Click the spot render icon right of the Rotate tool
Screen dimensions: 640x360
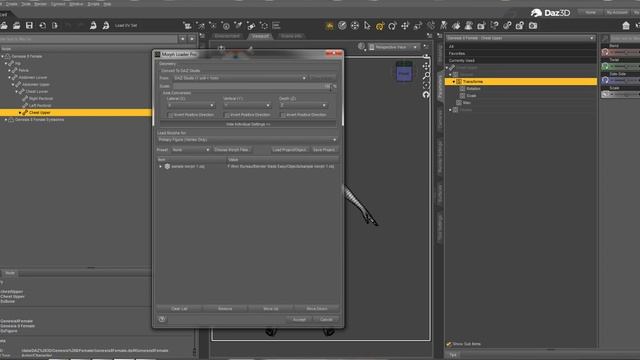[392, 26]
